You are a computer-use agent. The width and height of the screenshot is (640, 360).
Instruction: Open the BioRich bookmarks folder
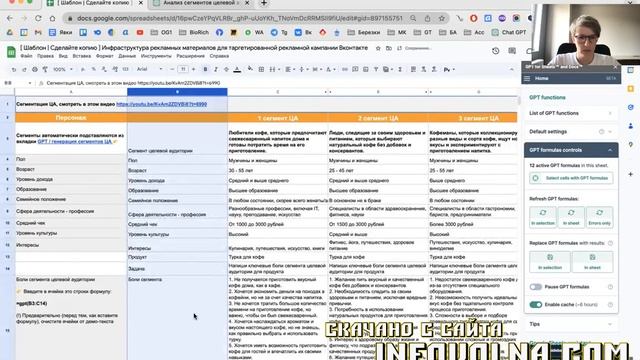(x=194, y=32)
